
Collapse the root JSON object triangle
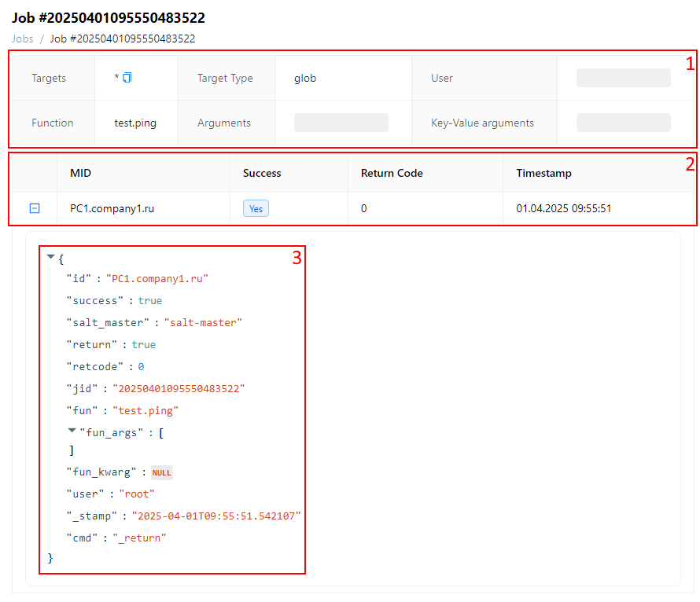(50, 257)
